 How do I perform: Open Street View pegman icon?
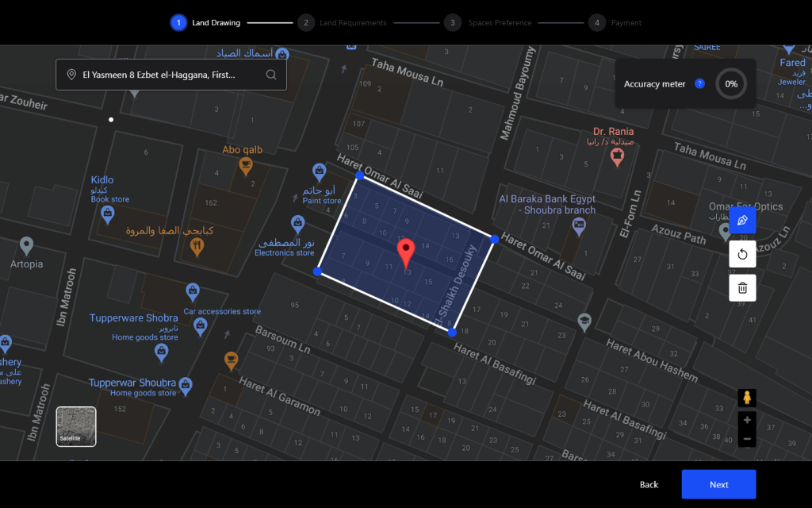(746, 398)
